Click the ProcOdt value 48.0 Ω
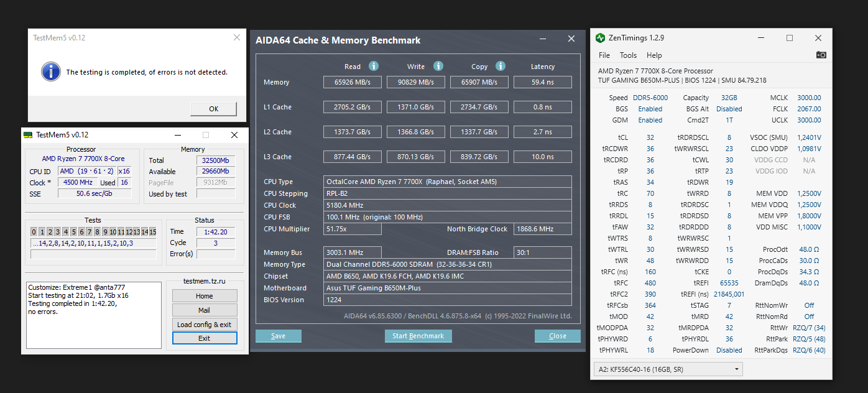This screenshot has height=393, width=868. coord(809,249)
